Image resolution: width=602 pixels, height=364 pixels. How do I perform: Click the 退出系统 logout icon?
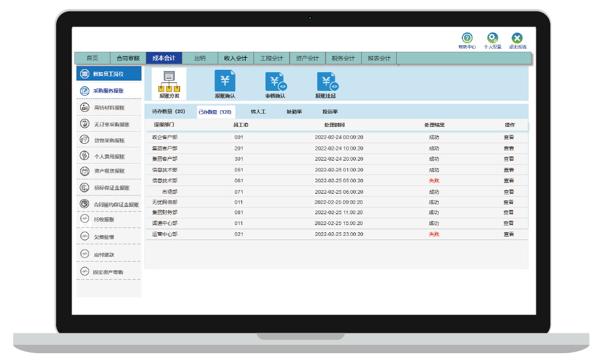point(517,39)
